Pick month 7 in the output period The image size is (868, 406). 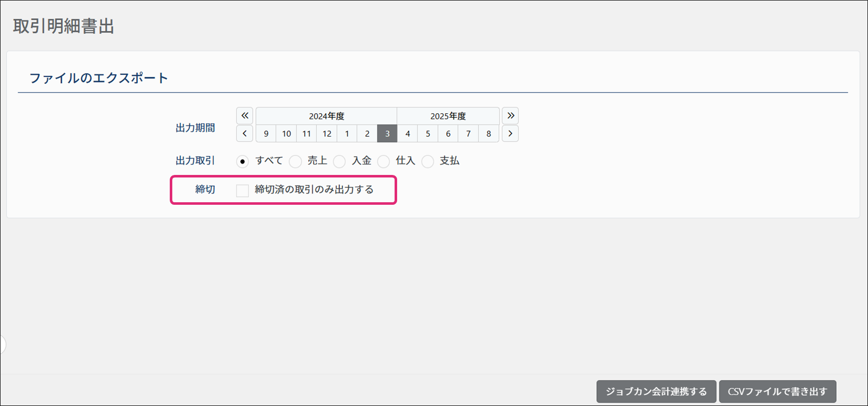click(468, 133)
